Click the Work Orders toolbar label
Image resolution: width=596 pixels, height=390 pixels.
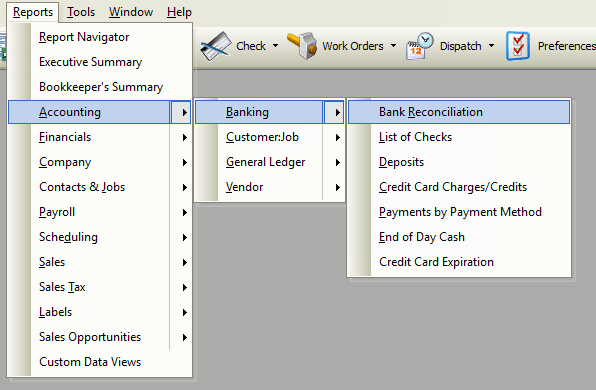pyautogui.click(x=353, y=46)
